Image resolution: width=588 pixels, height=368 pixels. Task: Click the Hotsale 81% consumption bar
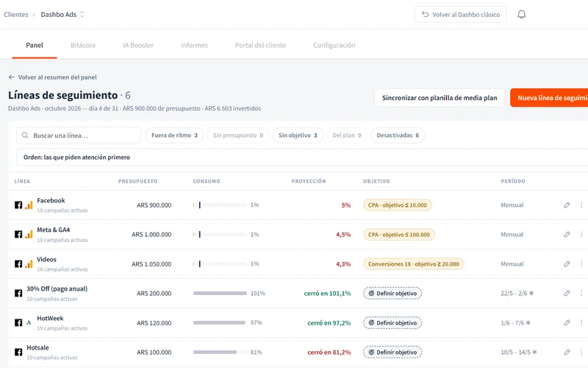[x=220, y=353]
